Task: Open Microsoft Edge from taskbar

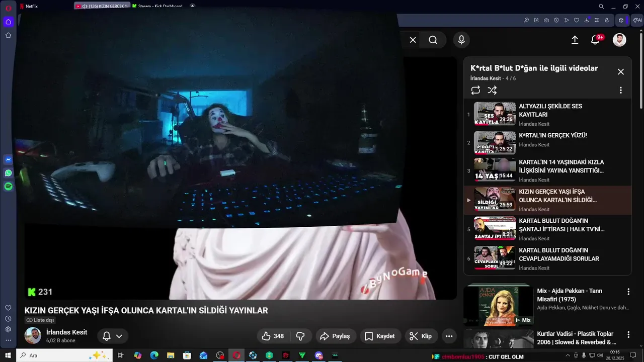Action: coord(154,355)
